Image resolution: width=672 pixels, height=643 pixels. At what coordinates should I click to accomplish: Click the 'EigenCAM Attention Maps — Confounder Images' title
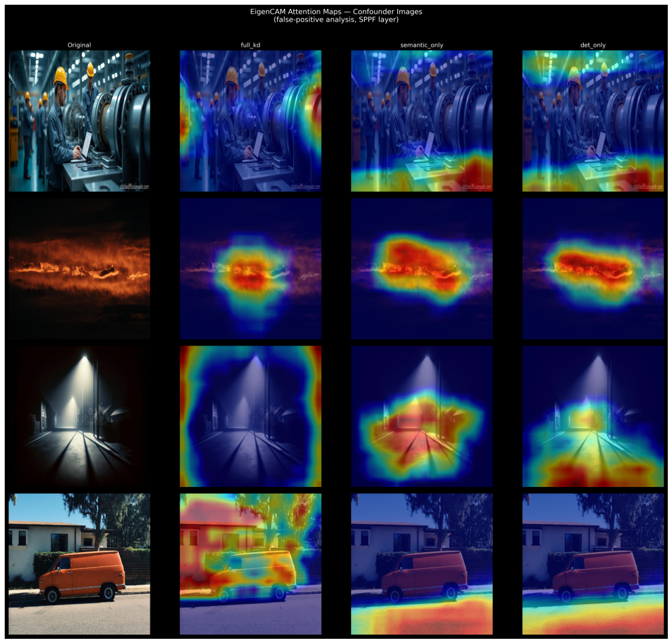(336, 12)
